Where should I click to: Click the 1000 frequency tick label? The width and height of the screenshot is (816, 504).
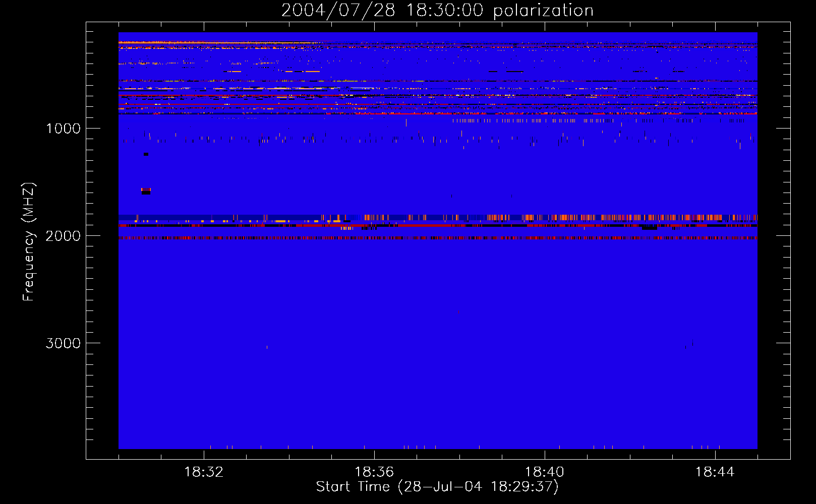coord(63,129)
